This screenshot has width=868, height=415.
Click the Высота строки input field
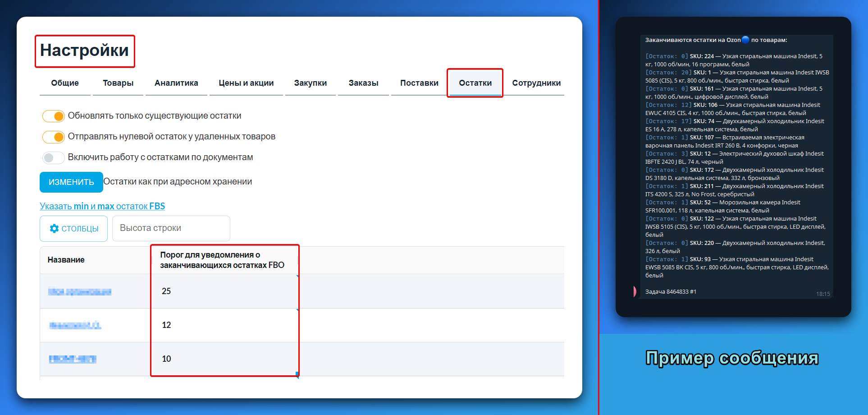(x=171, y=228)
